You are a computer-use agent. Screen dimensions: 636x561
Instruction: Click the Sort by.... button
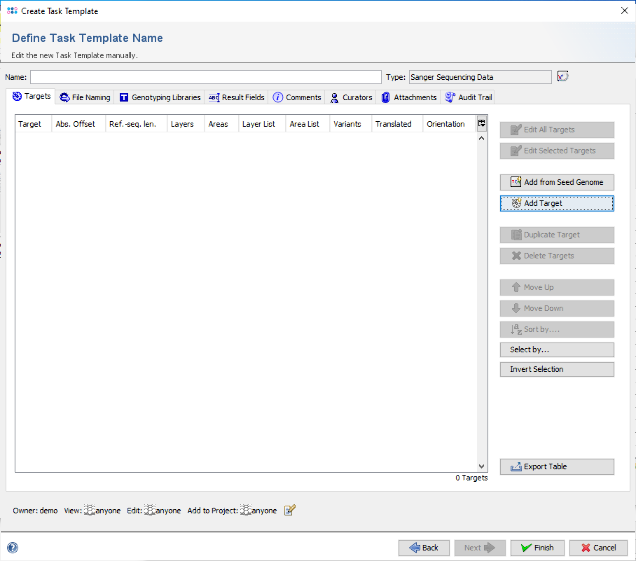tap(557, 329)
